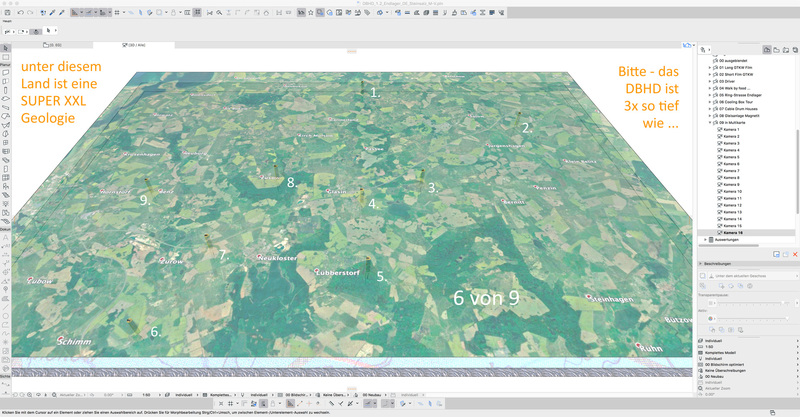The width and height of the screenshot is (800, 417).
Task: Select Kamera 1 in the Navigator list
Action: tap(732, 130)
